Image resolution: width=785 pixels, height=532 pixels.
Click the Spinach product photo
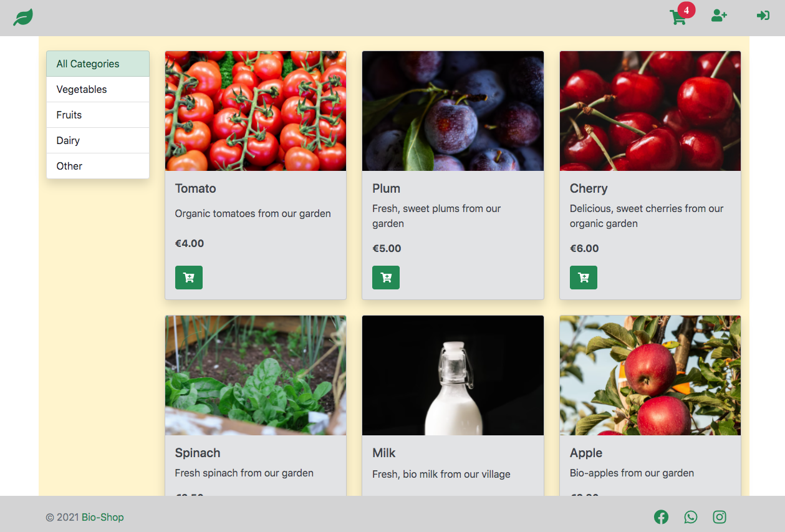click(255, 375)
